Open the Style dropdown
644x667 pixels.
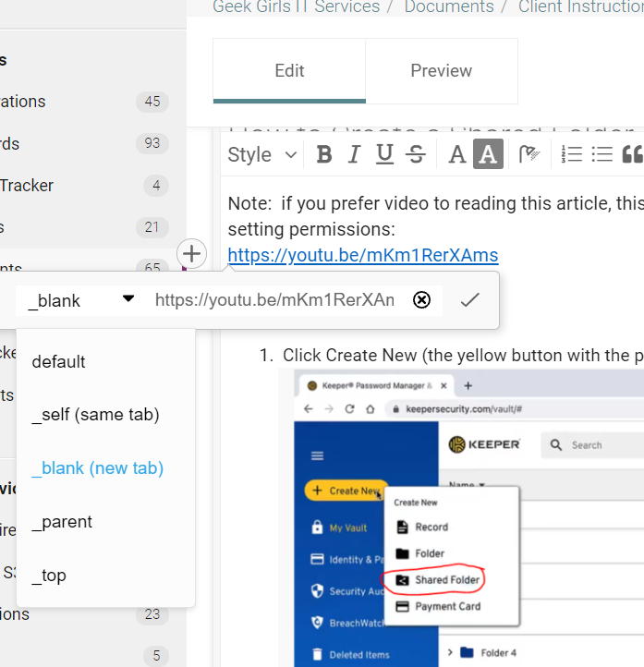[261, 155]
